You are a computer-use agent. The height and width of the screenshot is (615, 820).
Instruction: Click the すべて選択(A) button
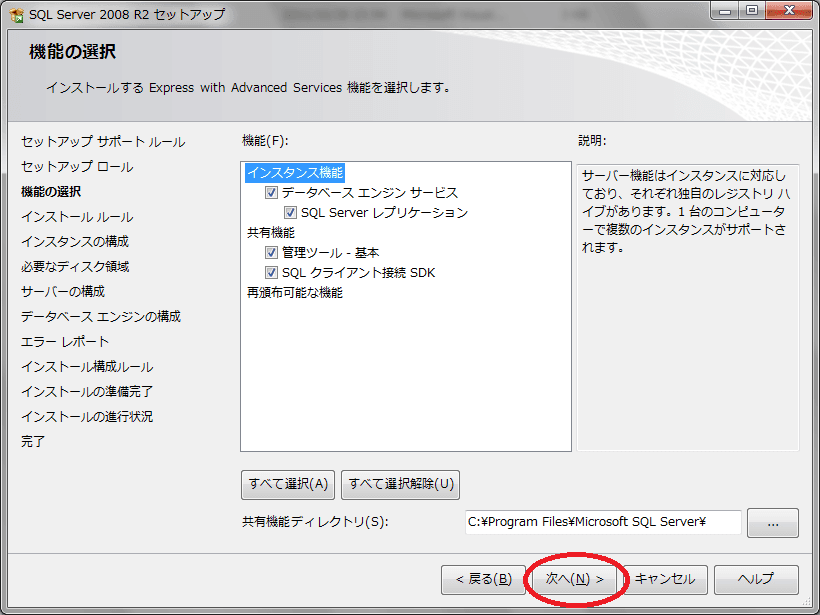point(287,484)
